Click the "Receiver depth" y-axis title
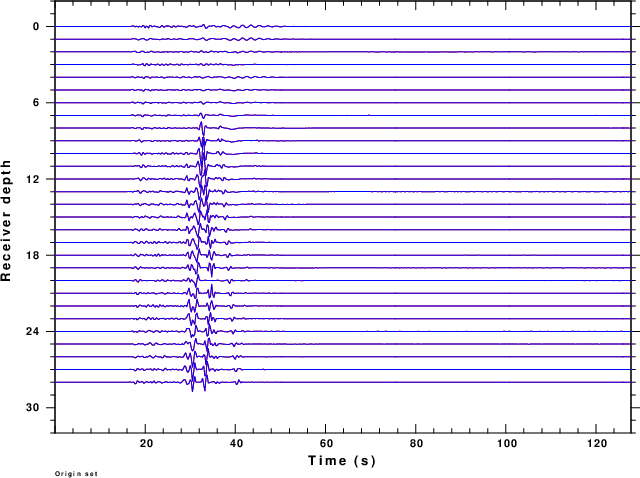Screen dimensions: 640x478 tap(6, 220)
